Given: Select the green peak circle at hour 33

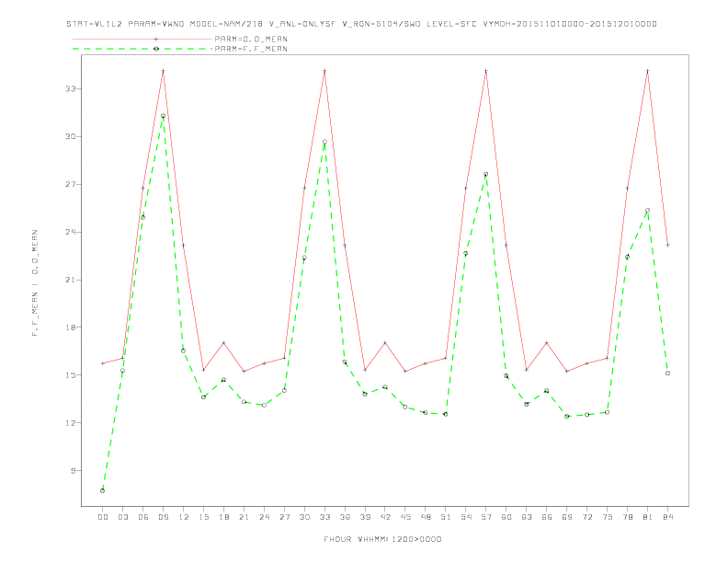Looking at the screenshot, I should 324,143.
